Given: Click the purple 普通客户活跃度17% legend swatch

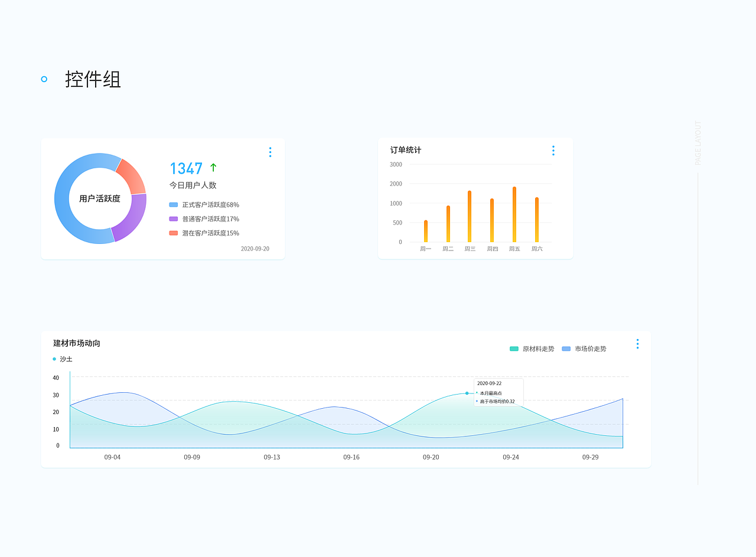Looking at the screenshot, I should tap(174, 219).
